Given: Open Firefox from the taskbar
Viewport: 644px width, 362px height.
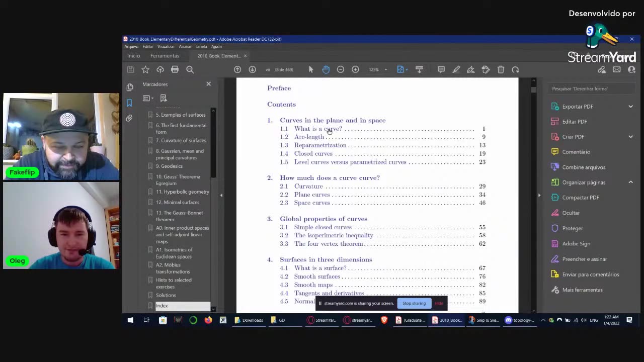Looking at the screenshot, I should tap(208, 320).
